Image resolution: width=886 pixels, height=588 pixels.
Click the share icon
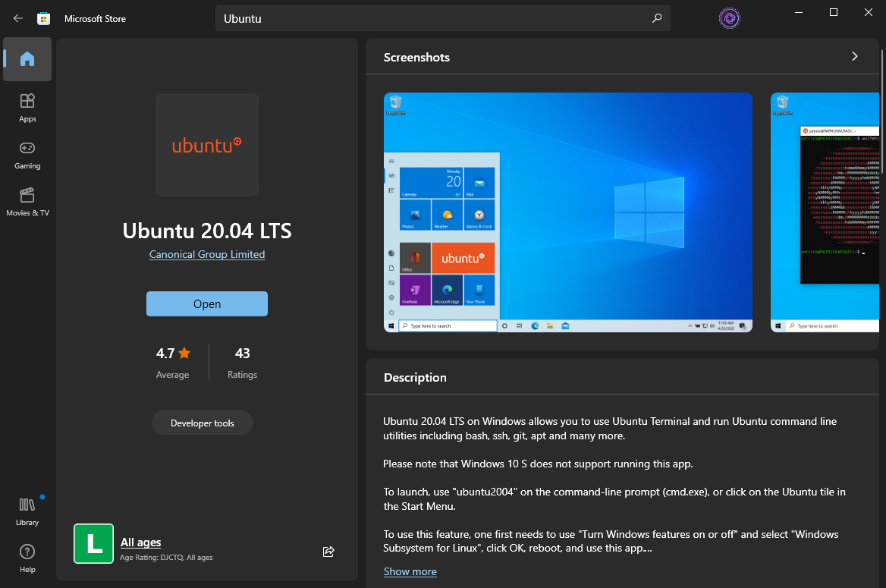(328, 552)
